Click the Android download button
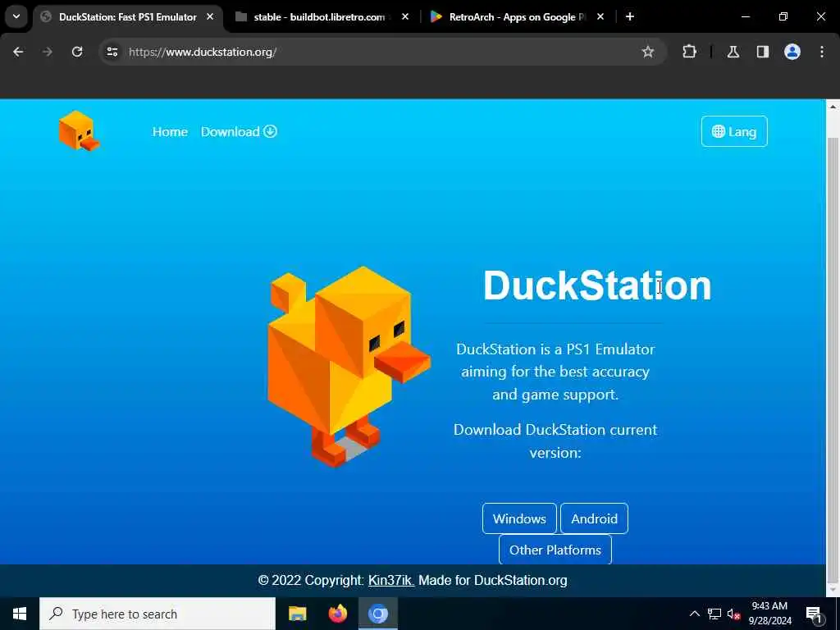840x630 pixels. pos(594,518)
